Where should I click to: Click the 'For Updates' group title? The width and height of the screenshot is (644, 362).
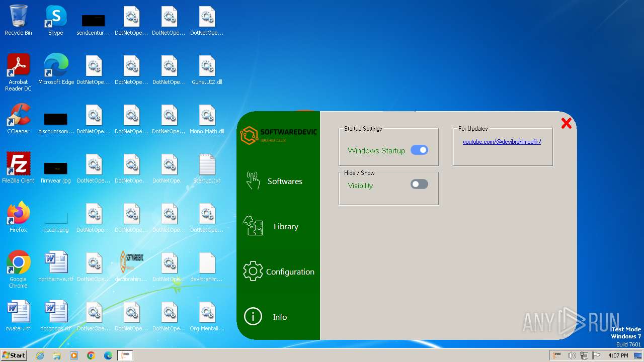[x=473, y=129]
